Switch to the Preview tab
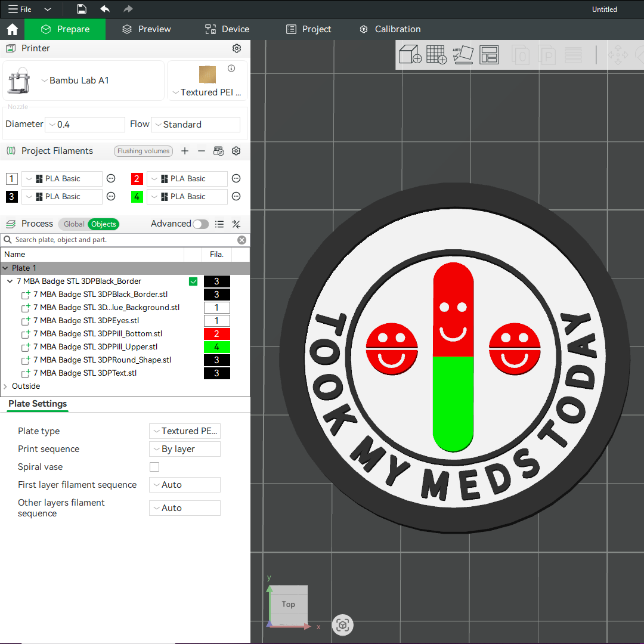644x644 pixels. point(146,29)
